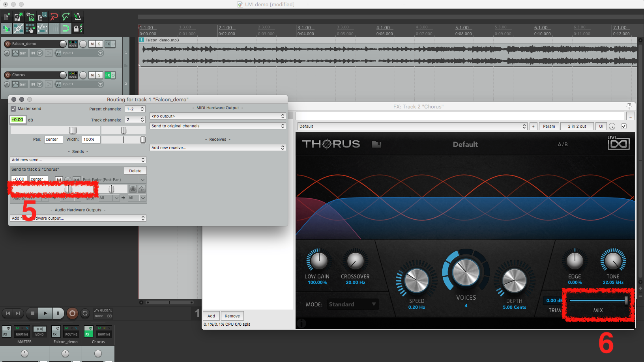Viewport: 644px width, 362px height.
Task: Open the Add new receive menu
Action: (x=217, y=147)
